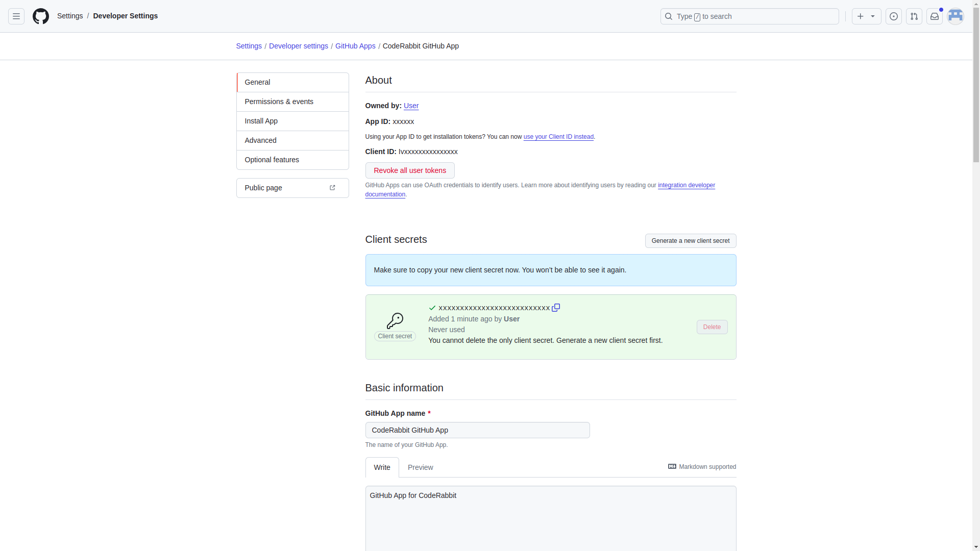This screenshot has width=980, height=551.
Task: Click Revoke all user tokens
Action: (409, 170)
